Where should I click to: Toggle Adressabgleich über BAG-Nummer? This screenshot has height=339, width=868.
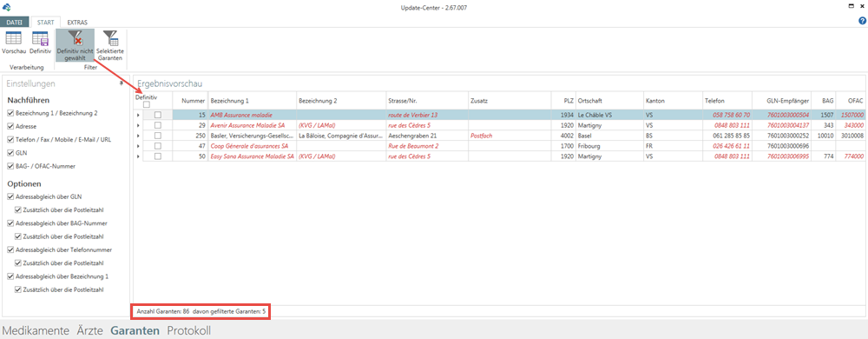click(x=10, y=223)
